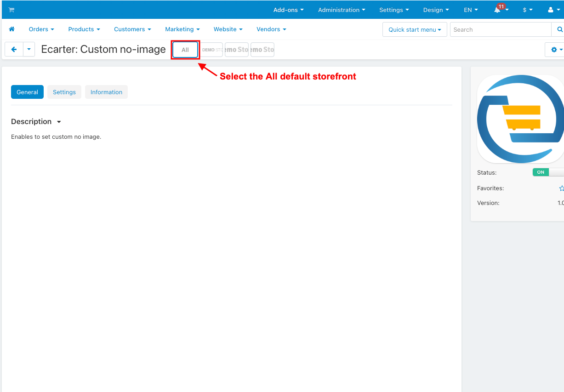This screenshot has width=564, height=392.
Task: Open the gear settings menu icon
Action: [554, 50]
